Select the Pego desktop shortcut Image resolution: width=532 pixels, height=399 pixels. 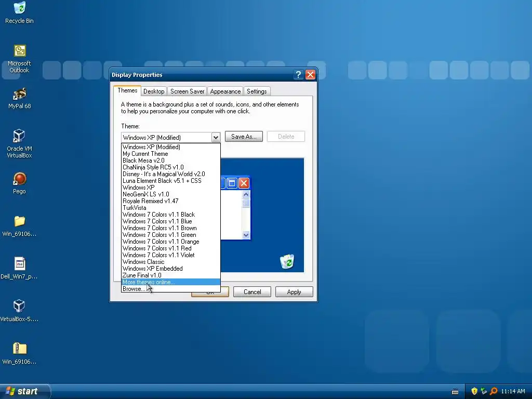(19, 183)
